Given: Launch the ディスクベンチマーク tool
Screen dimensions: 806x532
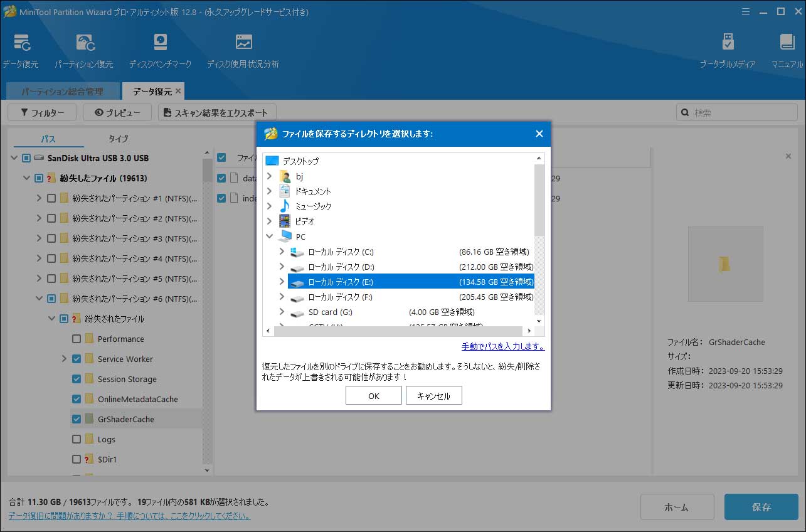Looking at the screenshot, I should tap(160, 51).
